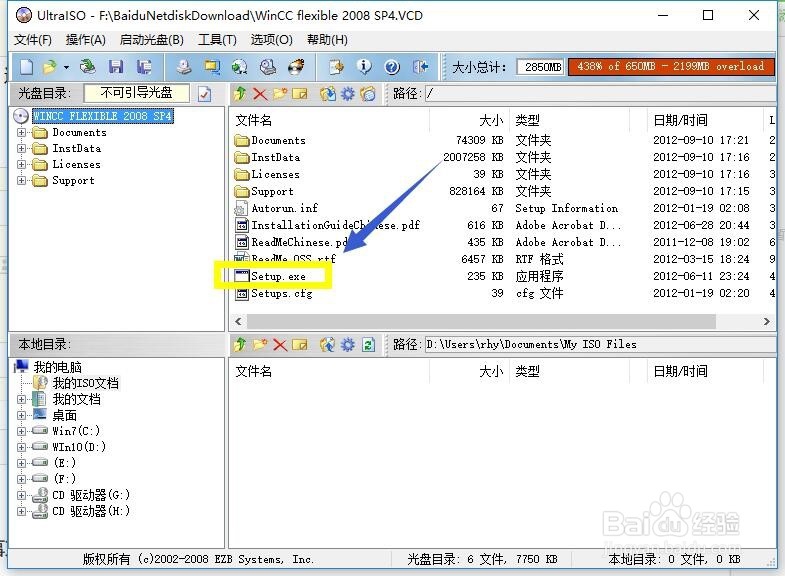Select Autorun.inf in file list
The height and width of the screenshot is (576, 785).
click(284, 208)
